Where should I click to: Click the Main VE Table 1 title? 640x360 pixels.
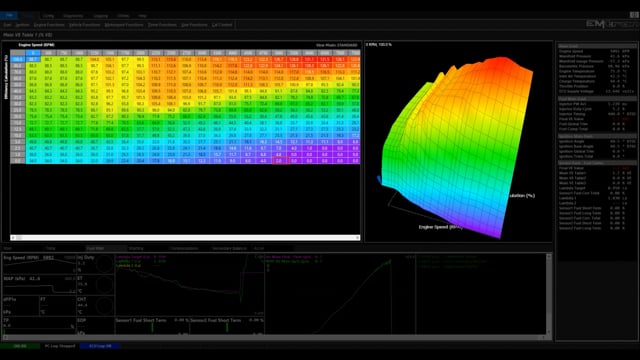[x=28, y=35]
